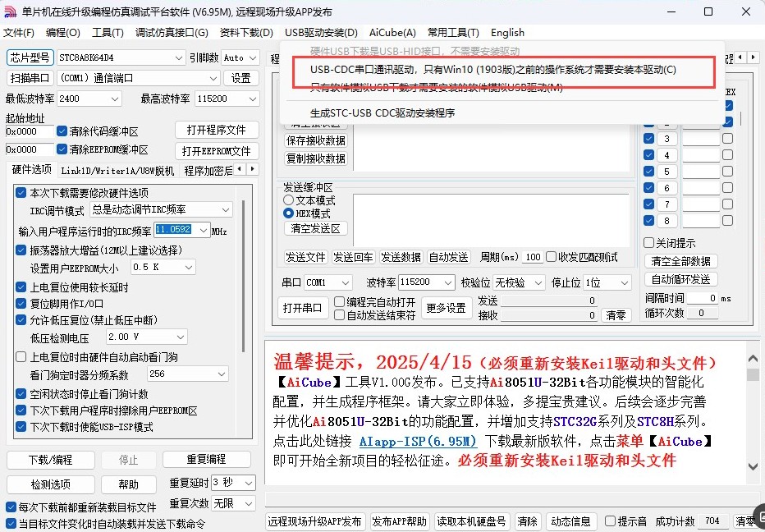The image size is (765, 532).
Task: Toggle 本次下载需要修改硬件选项 checkbox
Action: [x=21, y=193]
